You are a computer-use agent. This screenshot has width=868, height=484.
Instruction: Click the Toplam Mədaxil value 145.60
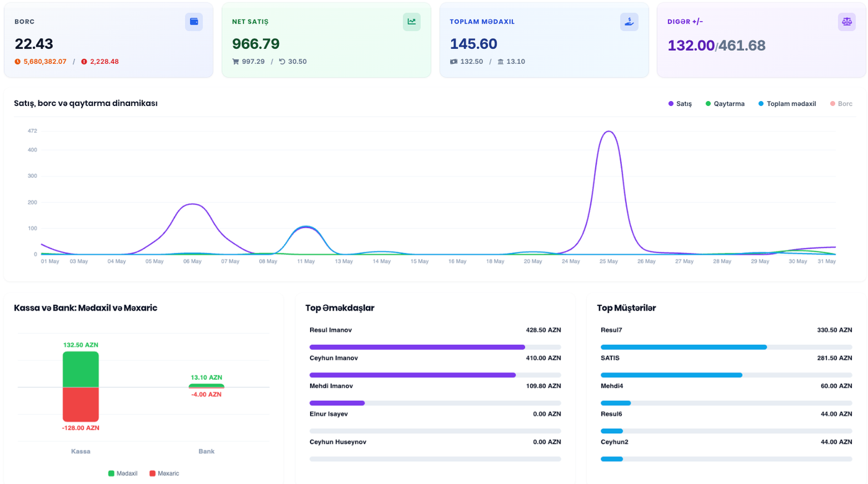pos(474,44)
